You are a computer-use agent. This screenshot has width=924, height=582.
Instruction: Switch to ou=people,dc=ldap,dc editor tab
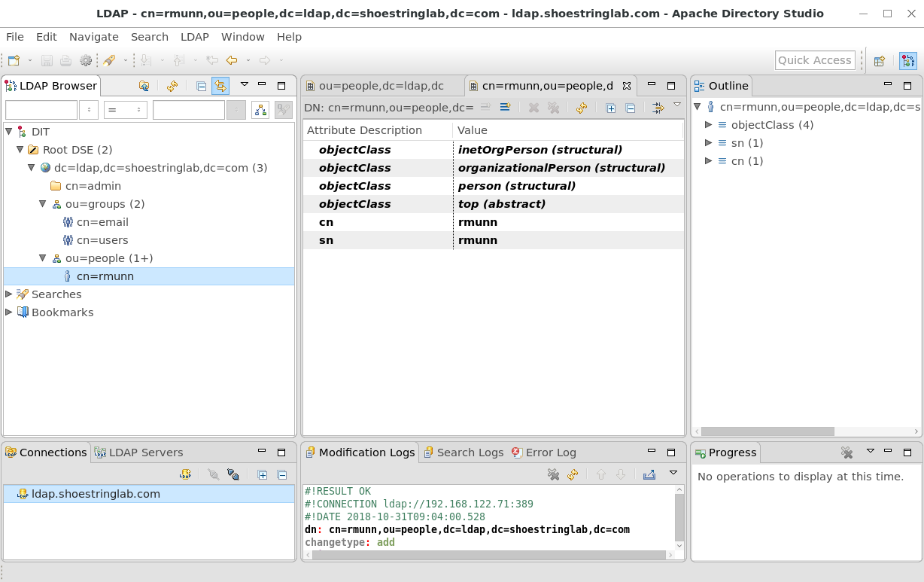(x=381, y=86)
